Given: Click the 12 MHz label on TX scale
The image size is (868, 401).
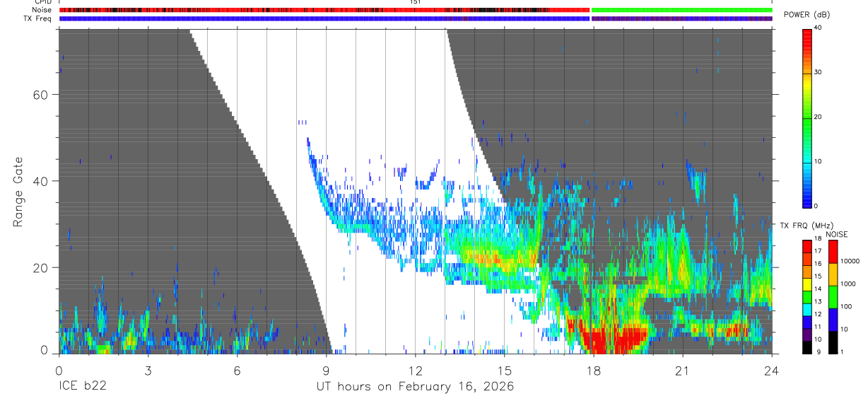Looking at the screenshot, I should (817, 314).
